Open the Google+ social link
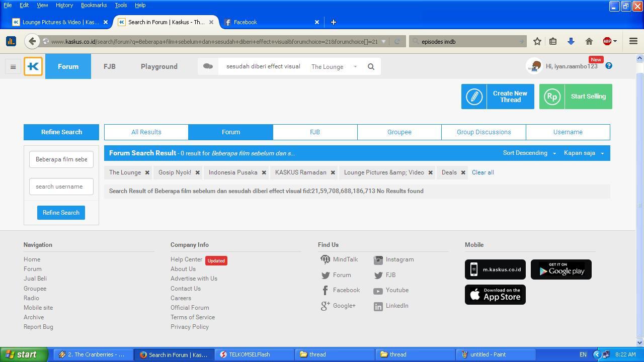Viewport: 644px width, 362px height. (338, 306)
